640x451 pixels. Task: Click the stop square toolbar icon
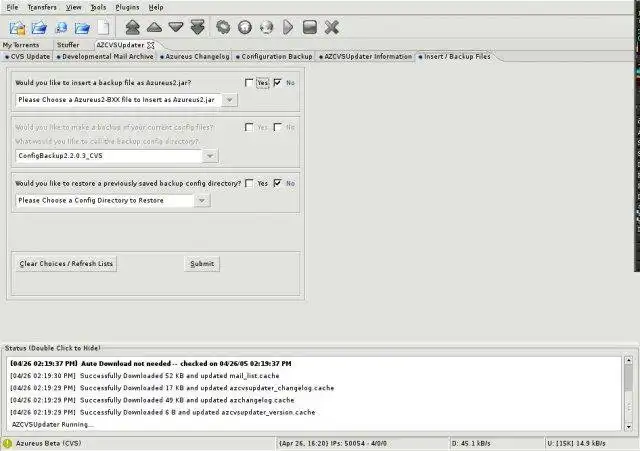coord(310,27)
